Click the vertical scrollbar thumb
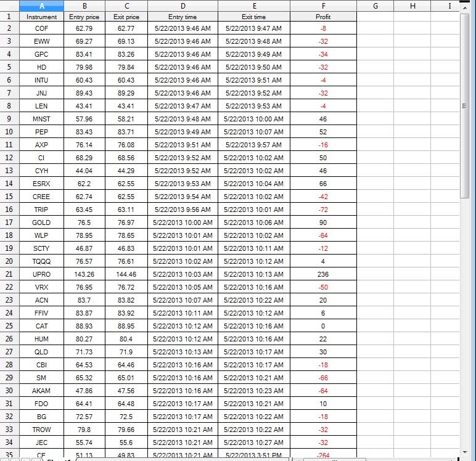The image size is (476, 461). pos(465,106)
